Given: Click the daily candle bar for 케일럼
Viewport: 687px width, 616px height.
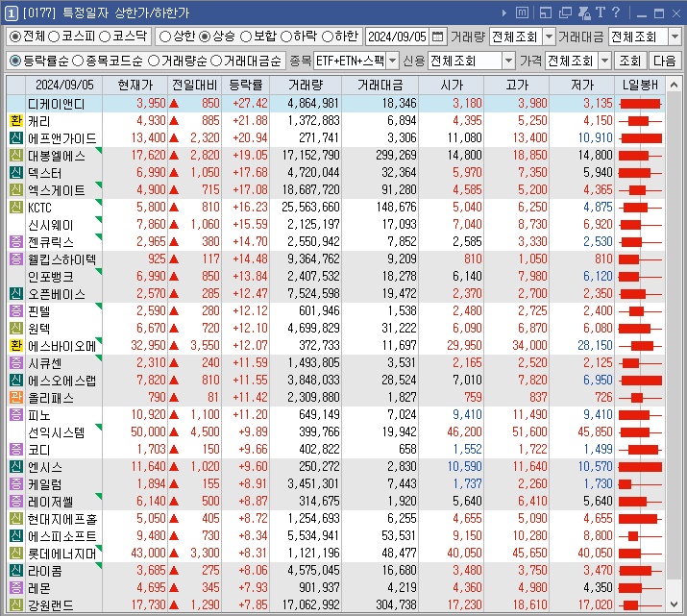Looking at the screenshot, I should (640, 484).
